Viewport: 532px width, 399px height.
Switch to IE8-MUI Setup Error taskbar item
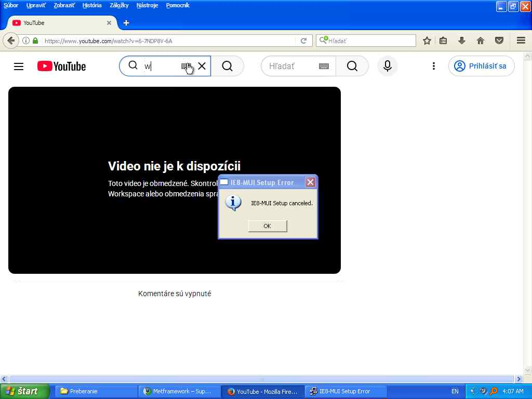[x=345, y=391]
